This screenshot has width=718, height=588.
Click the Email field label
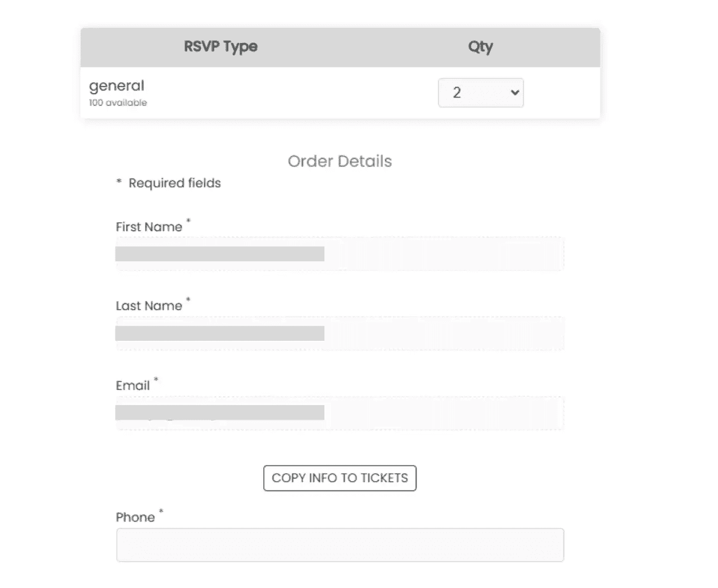click(x=132, y=385)
